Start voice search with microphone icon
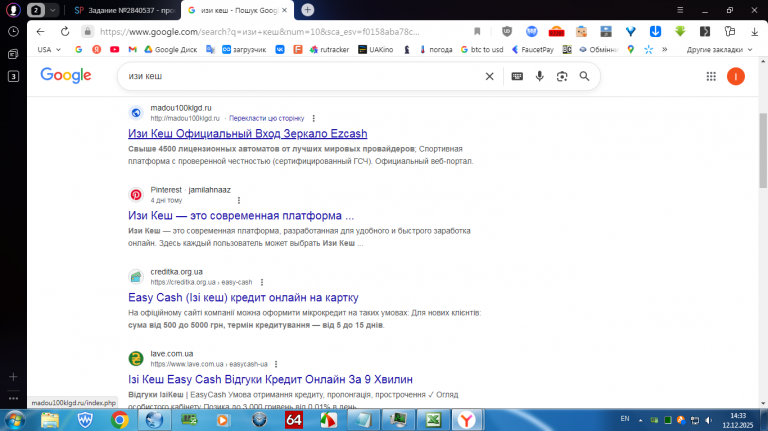768x431 pixels. [x=539, y=76]
